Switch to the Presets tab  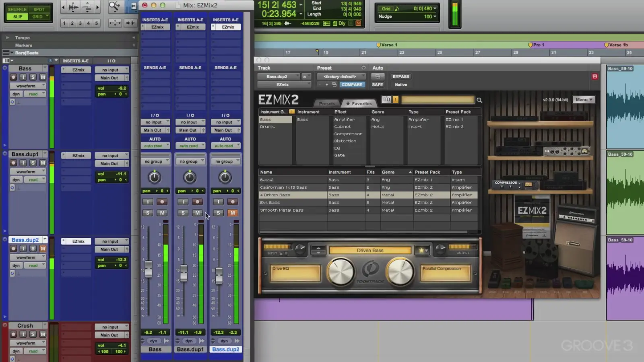pyautogui.click(x=327, y=104)
